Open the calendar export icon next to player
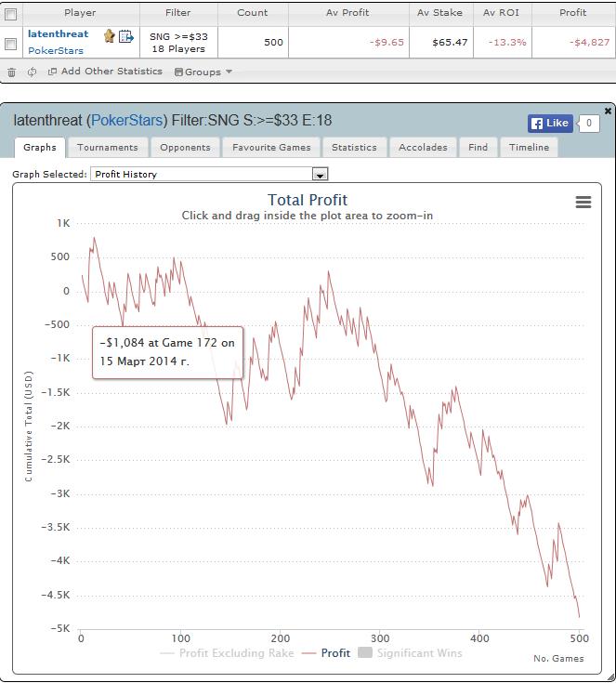 coord(126,36)
